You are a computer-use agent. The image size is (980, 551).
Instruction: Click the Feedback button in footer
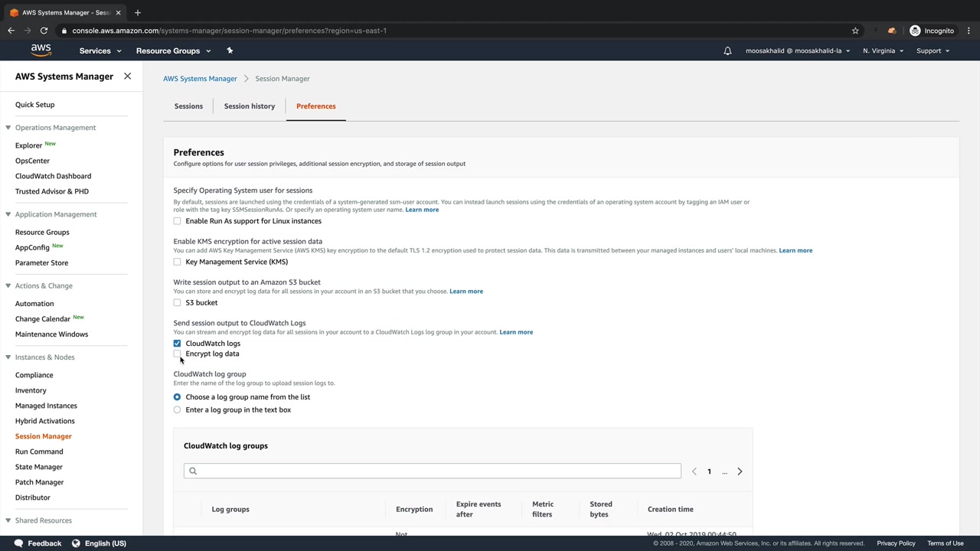38,543
